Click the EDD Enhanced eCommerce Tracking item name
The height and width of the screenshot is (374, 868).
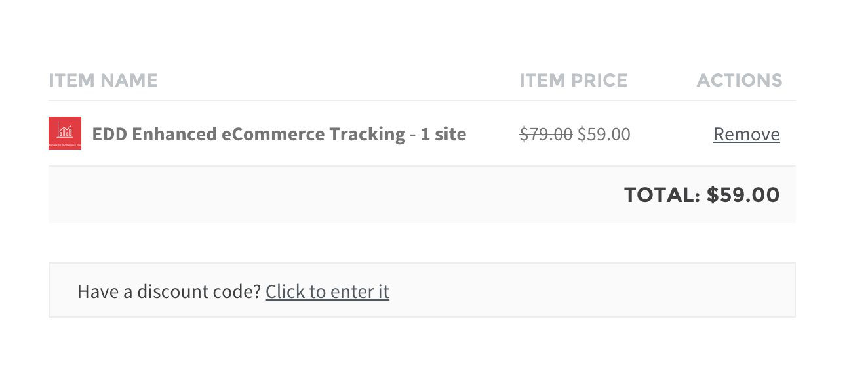(279, 135)
